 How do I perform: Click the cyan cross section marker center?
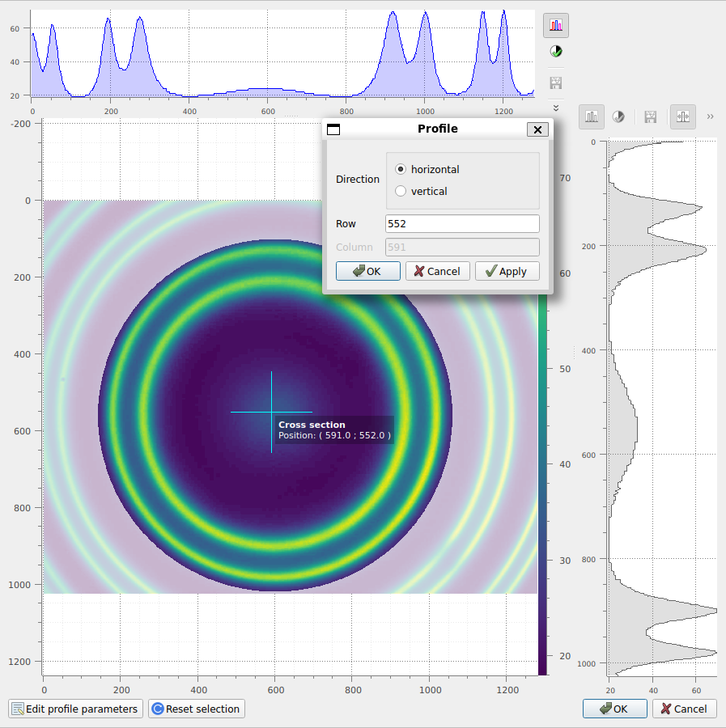click(x=271, y=412)
